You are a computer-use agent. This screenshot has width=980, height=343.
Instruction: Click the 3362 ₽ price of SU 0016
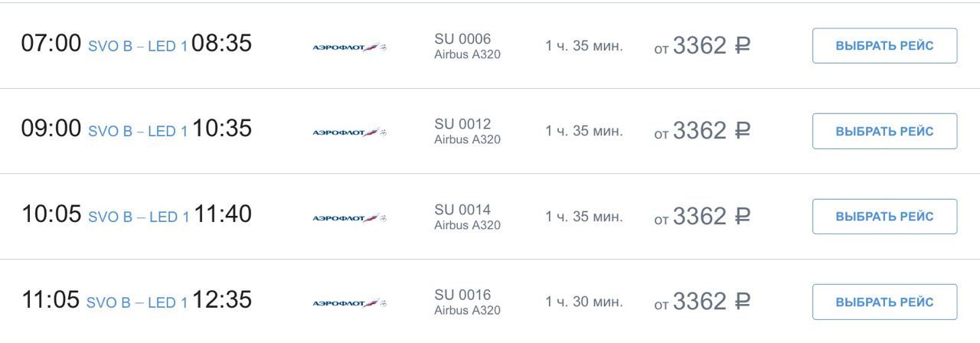point(711,302)
